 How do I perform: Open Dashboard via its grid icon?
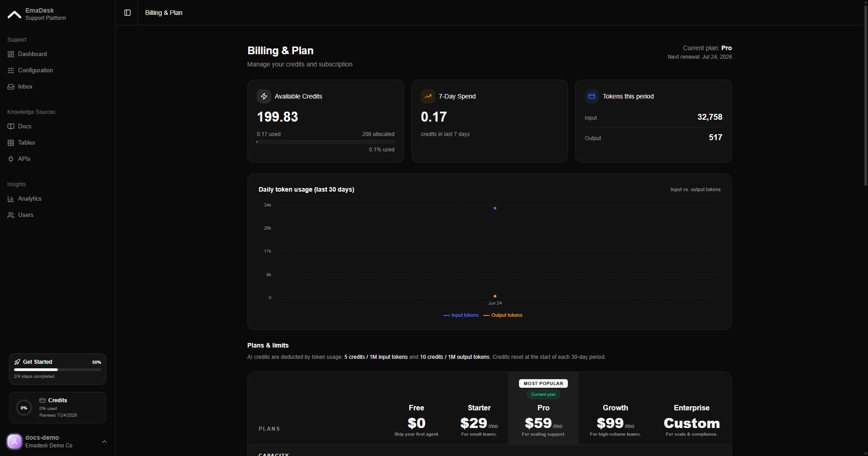11,54
